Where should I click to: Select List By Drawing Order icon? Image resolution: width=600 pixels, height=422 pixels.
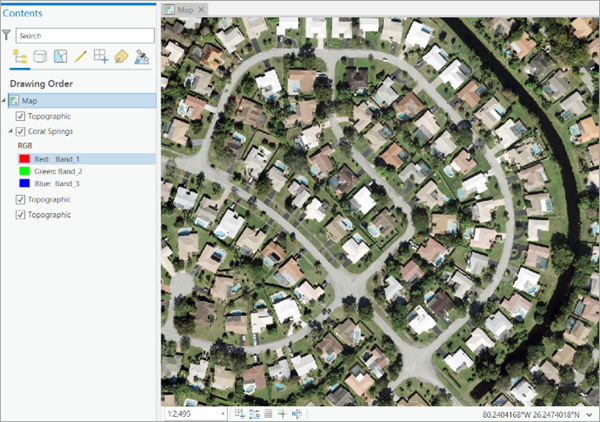[19, 57]
